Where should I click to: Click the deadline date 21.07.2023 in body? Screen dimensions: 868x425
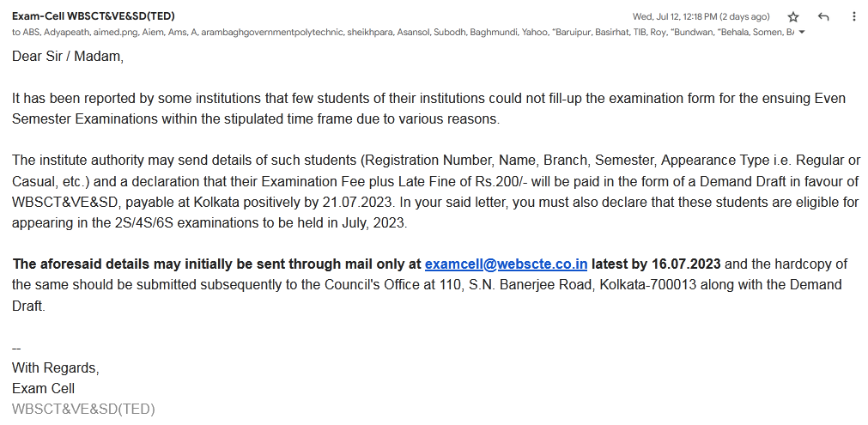[358, 202]
